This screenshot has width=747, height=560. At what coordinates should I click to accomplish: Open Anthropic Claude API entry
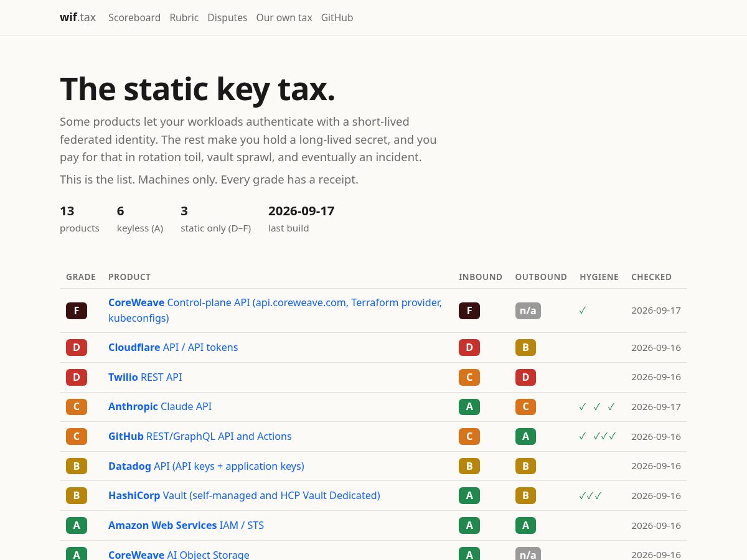160,406
